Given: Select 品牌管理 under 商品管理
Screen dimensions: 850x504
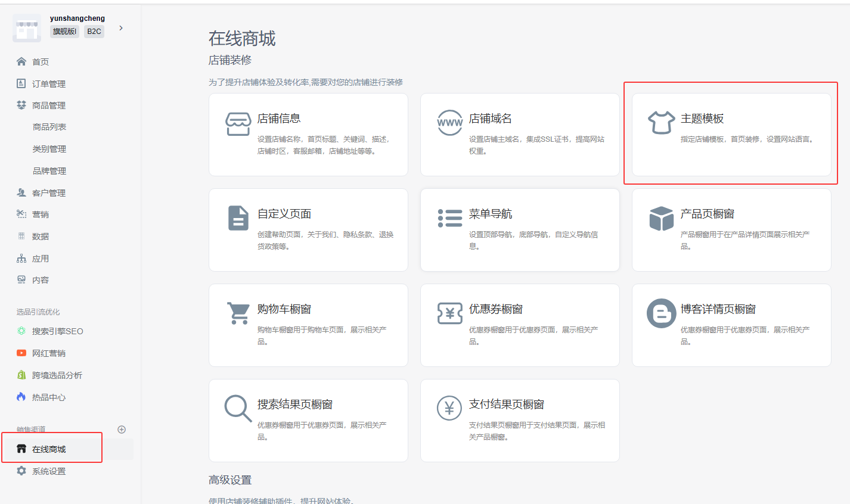Looking at the screenshot, I should point(49,171).
